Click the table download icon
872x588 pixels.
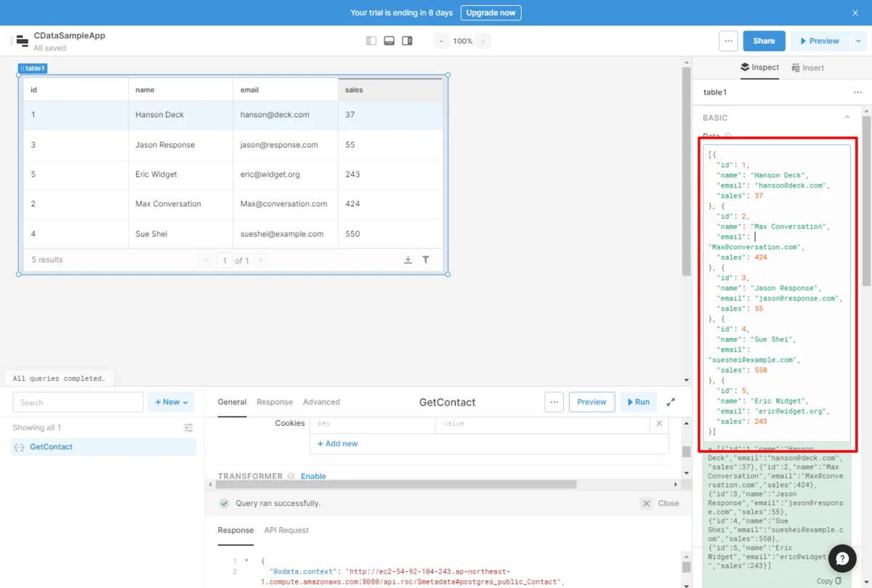click(x=408, y=260)
